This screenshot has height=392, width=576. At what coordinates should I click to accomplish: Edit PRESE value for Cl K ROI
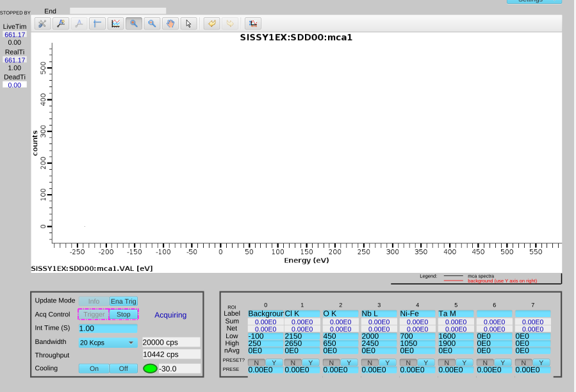[x=302, y=370]
